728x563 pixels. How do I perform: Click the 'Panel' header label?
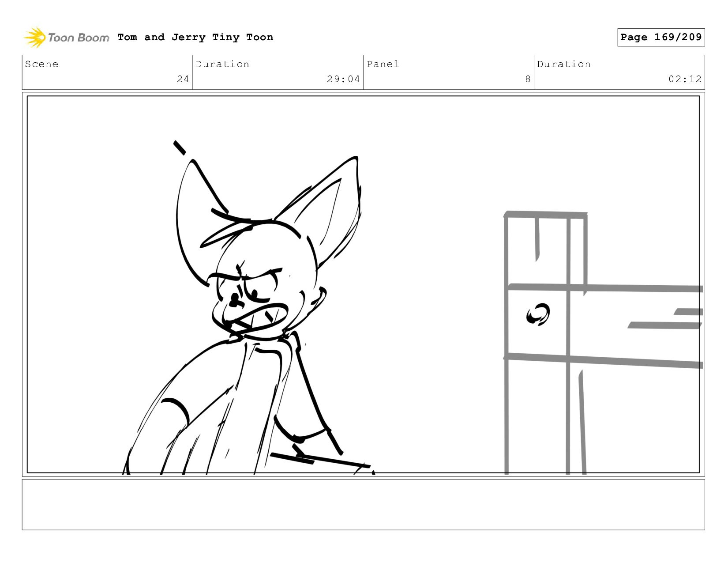click(x=383, y=64)
